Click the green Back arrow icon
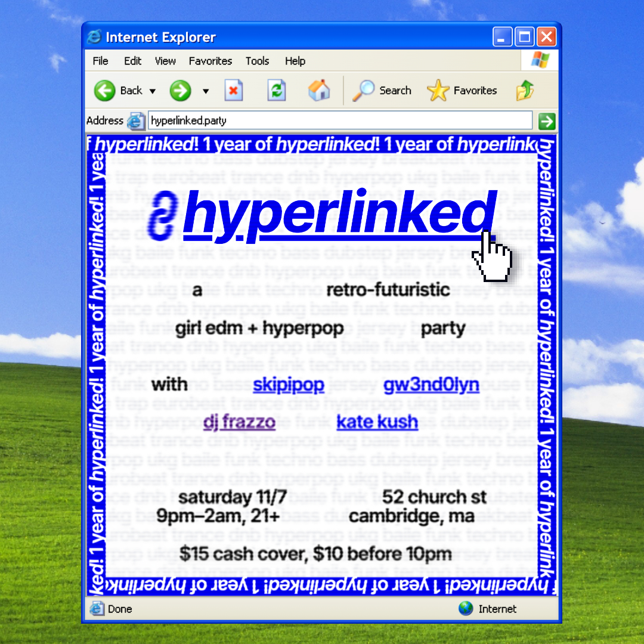 point(104,91)
